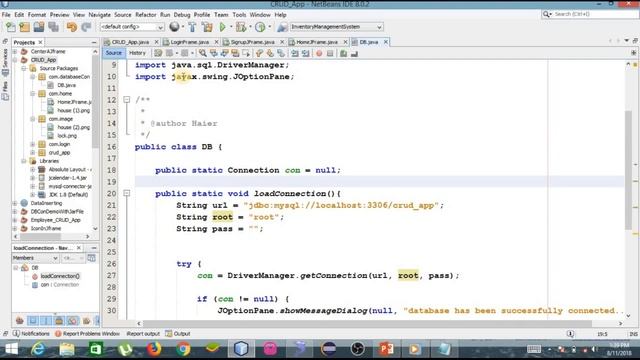Collapse the Source Packages node
The height and width of the screenshot is (360, 640).
24,68
